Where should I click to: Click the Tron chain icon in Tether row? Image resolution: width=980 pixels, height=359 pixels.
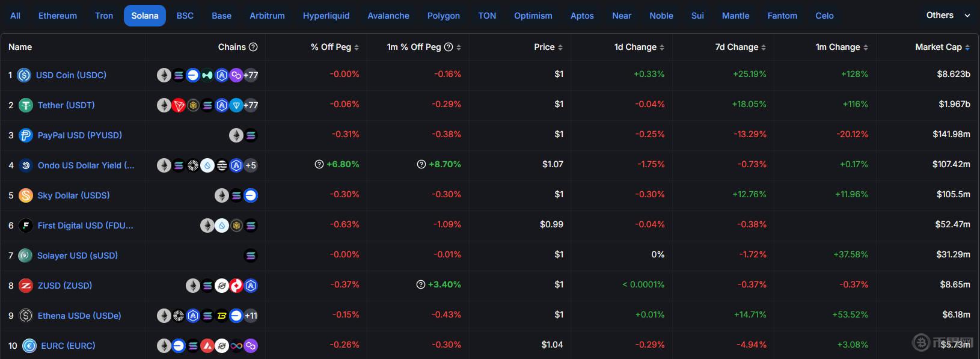tap(179, 105)
